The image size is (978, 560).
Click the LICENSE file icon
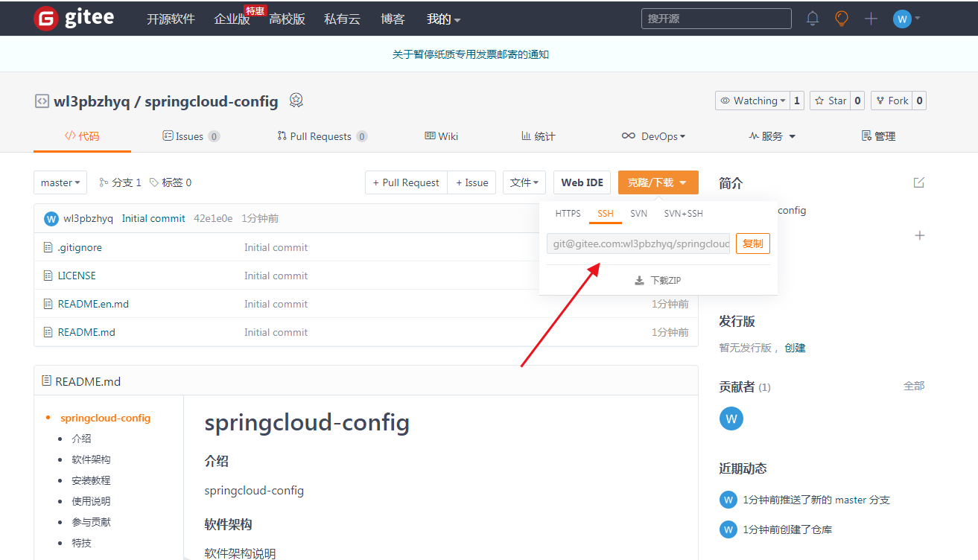(x=48, y=276)
